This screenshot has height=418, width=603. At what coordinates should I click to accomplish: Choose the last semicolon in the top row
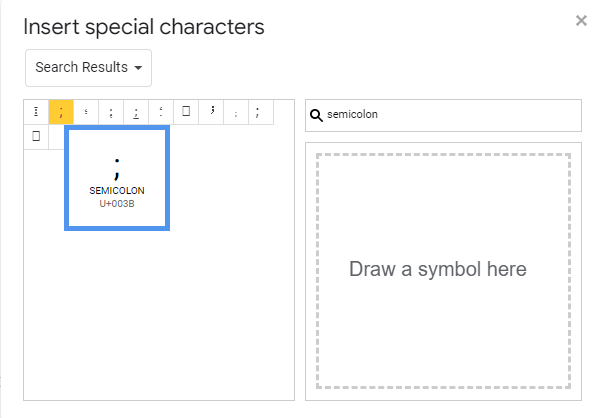(261, 112)
